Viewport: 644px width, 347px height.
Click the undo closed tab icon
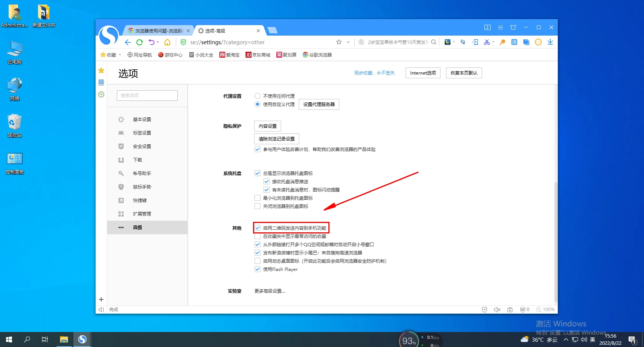(151, 42)
